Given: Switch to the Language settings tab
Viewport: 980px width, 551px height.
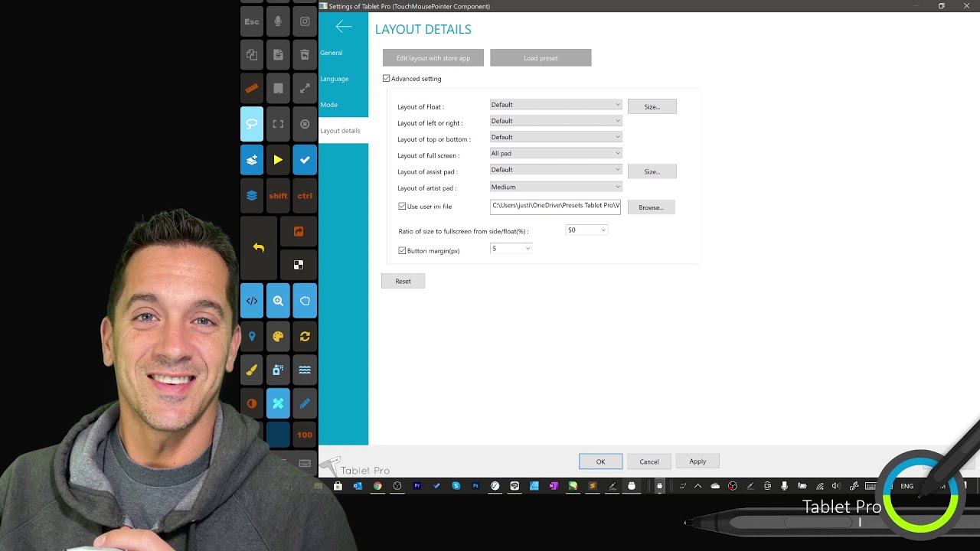Looking at the screenshot, I should [343, 79].
